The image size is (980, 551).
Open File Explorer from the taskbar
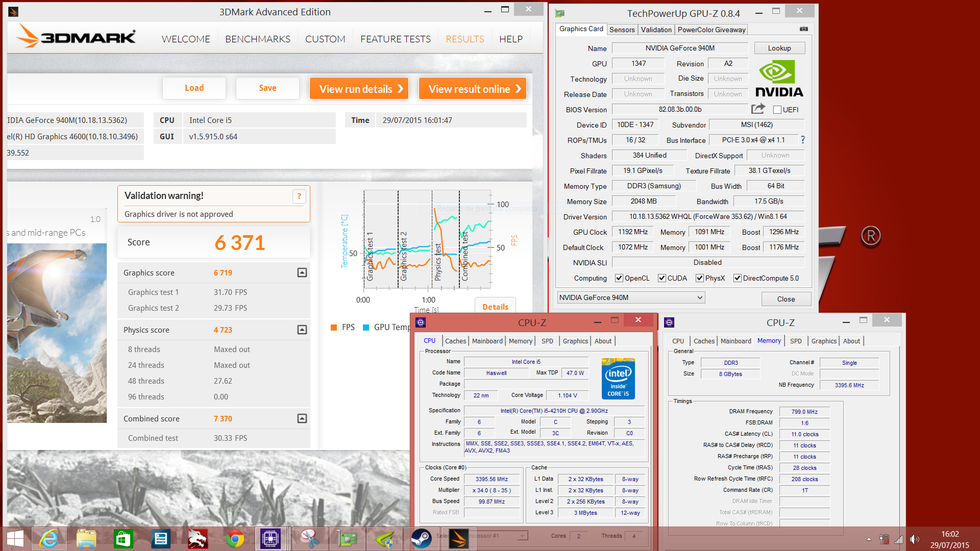point(86,539)
